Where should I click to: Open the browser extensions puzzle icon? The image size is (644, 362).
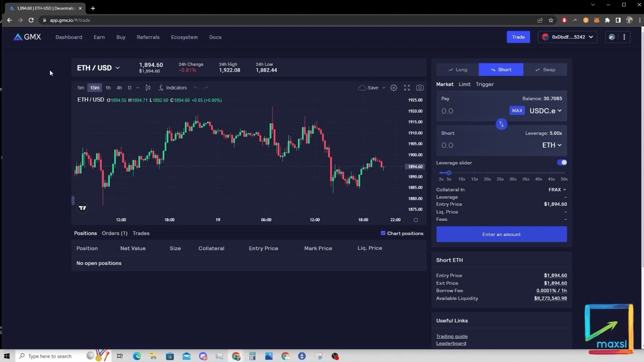607,20
